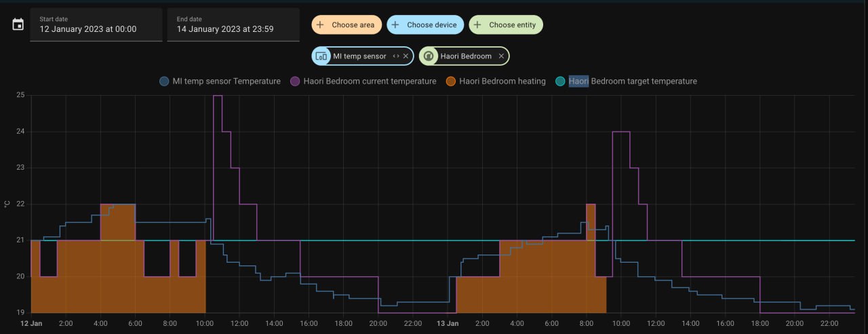The width and height of the screenshot is (868, 334).
Task: Open the End date field
Action: pos(233,25)
